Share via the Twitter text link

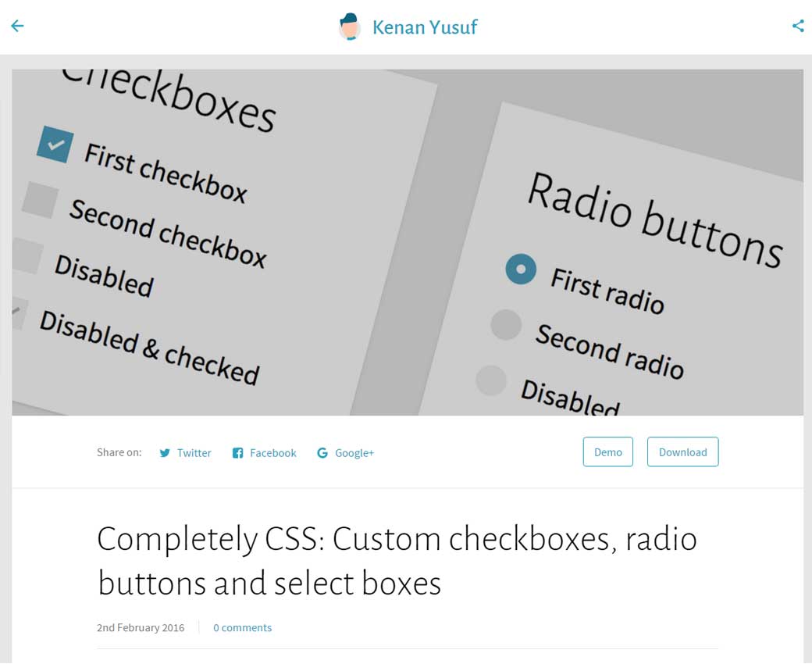[x=194, y=453]
